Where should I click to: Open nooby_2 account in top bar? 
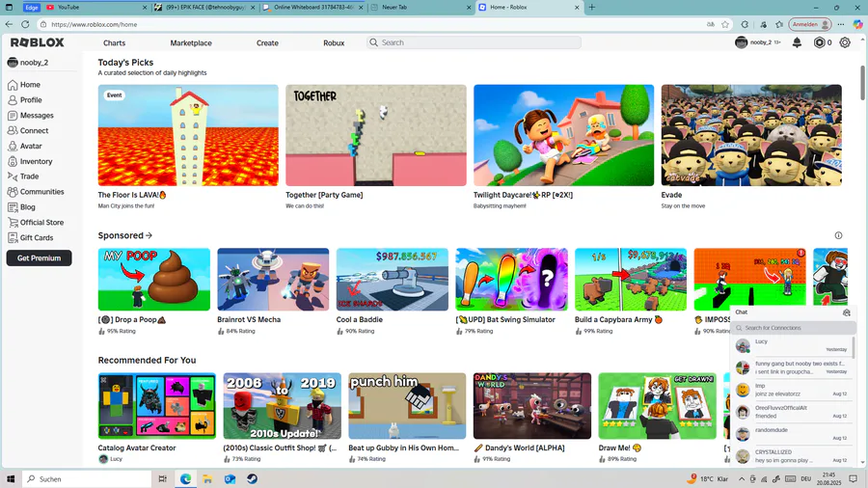click(758, 42)
